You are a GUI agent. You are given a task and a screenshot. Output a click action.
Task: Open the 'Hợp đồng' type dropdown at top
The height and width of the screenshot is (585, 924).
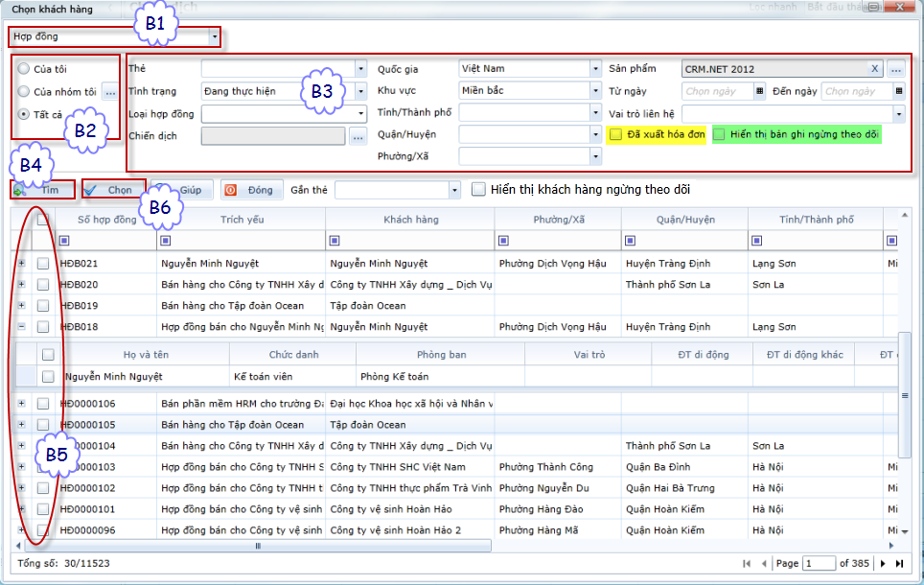coord(214,37)
